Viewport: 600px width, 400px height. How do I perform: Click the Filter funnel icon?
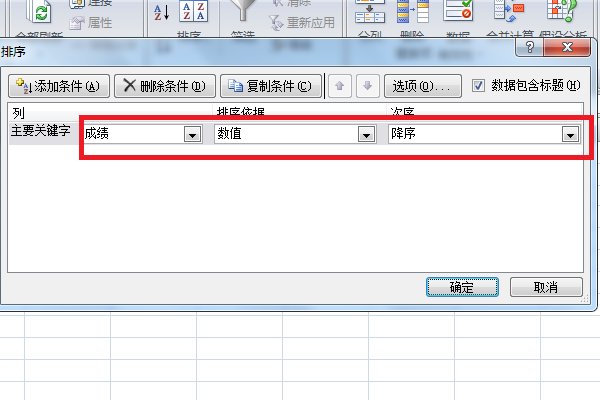[x=243, y=10]
